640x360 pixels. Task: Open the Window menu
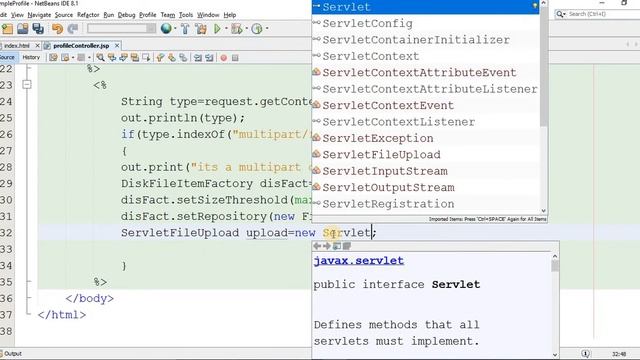208,15
